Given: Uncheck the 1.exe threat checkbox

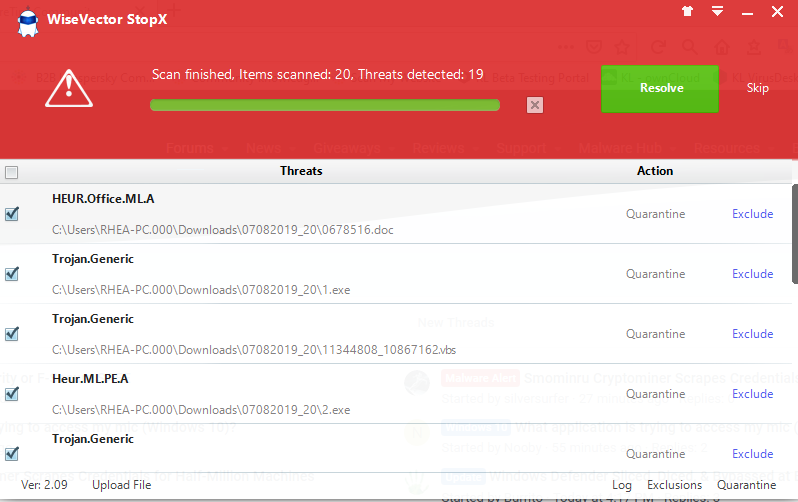Looking at the screenshot, I should (x=11, y=274).
